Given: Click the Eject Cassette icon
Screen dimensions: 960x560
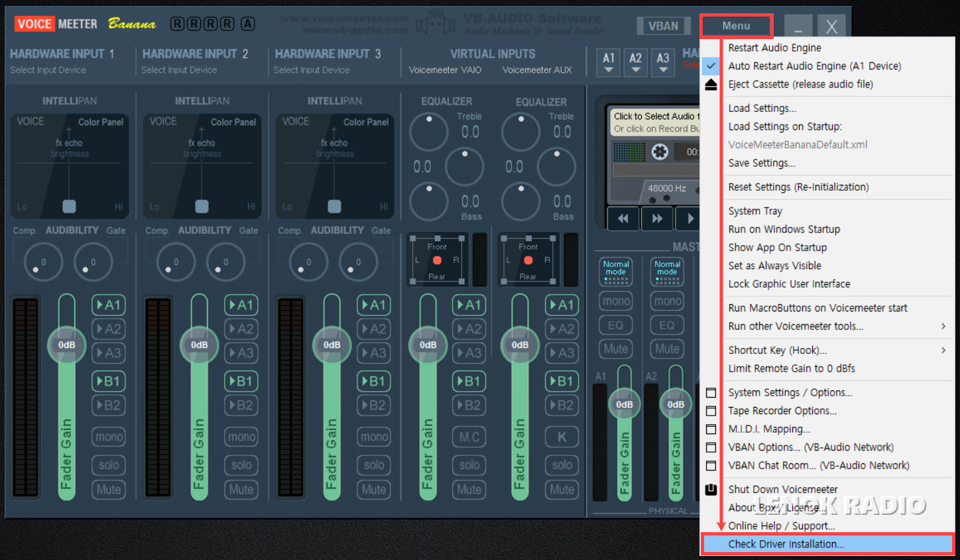Looking at the screenshot, I should [x=711, y=84].
